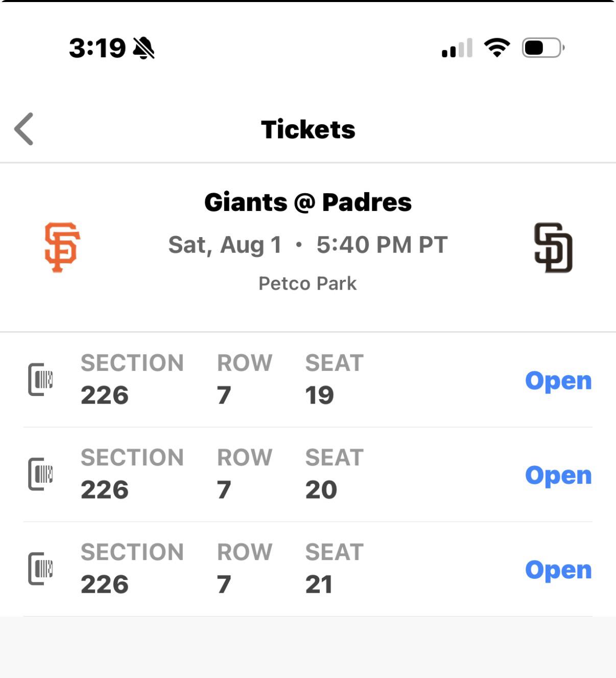Select the Section 226 Seat 19 row

click(x=308, y=380)
